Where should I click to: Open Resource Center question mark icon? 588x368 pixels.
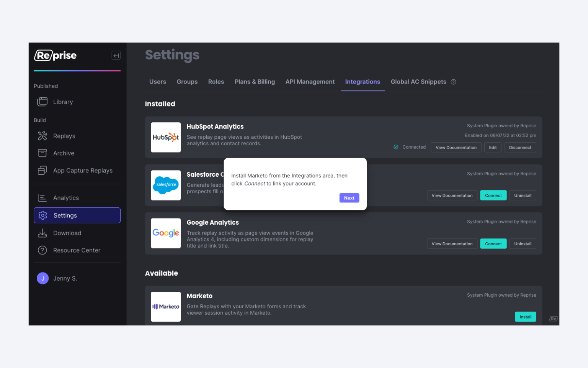coord(42,250)
